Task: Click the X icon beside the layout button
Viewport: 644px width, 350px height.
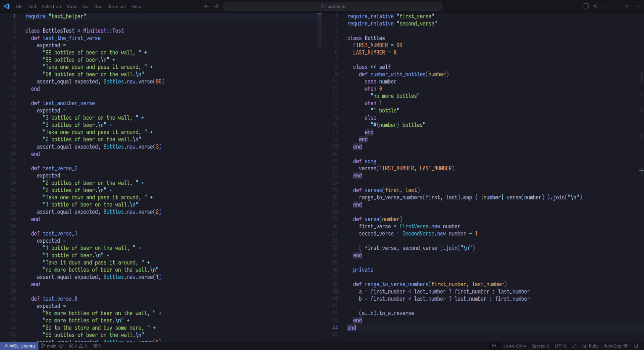Action: click(595, 6)
